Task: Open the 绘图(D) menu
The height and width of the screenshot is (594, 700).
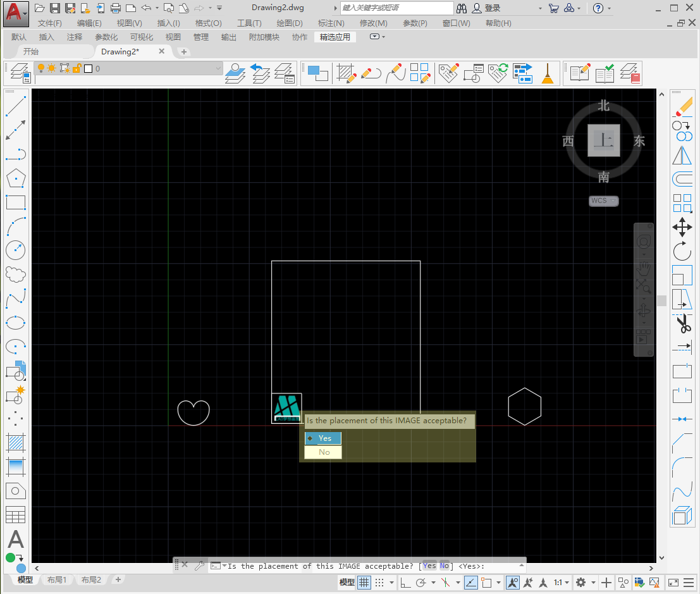Action: [x=289, y=23]
